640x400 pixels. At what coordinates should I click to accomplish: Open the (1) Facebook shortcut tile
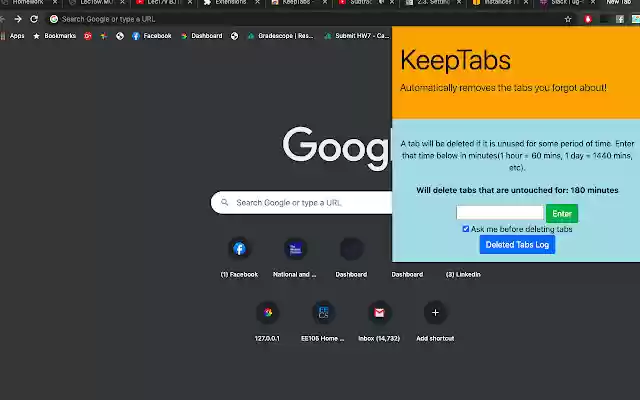click(239, 257)
